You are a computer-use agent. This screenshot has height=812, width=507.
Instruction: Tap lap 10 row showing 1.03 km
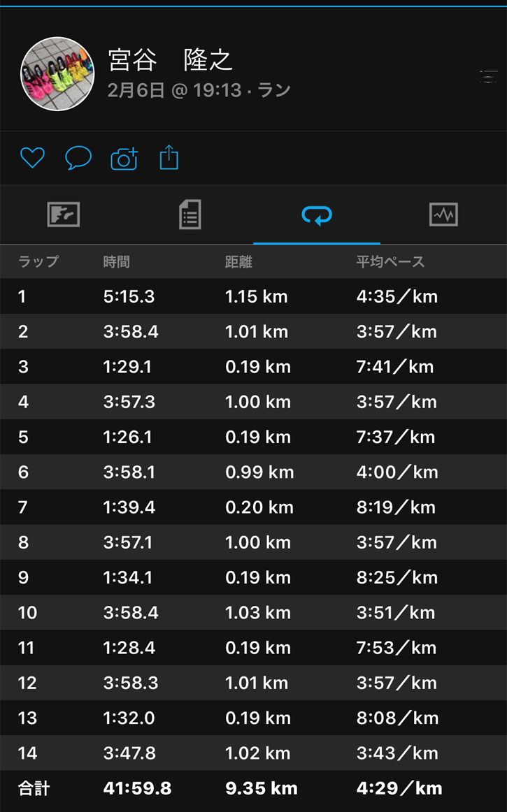(253, 613)
